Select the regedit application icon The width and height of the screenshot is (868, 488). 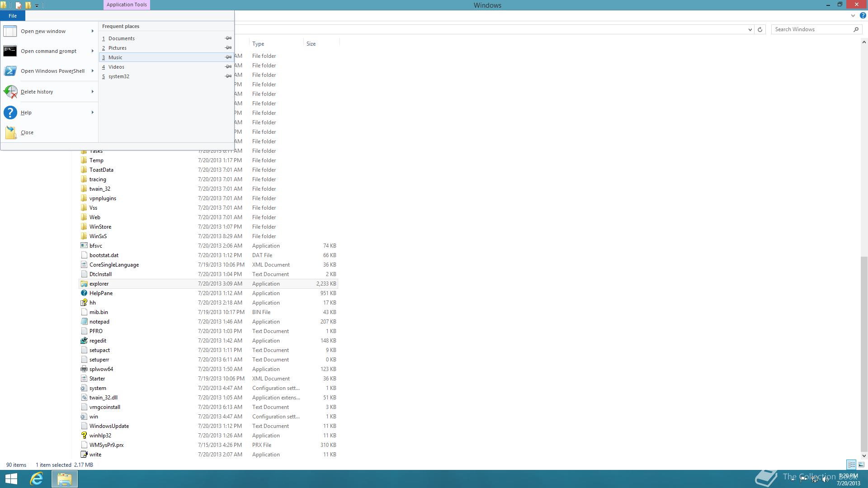tap(84, 341)
